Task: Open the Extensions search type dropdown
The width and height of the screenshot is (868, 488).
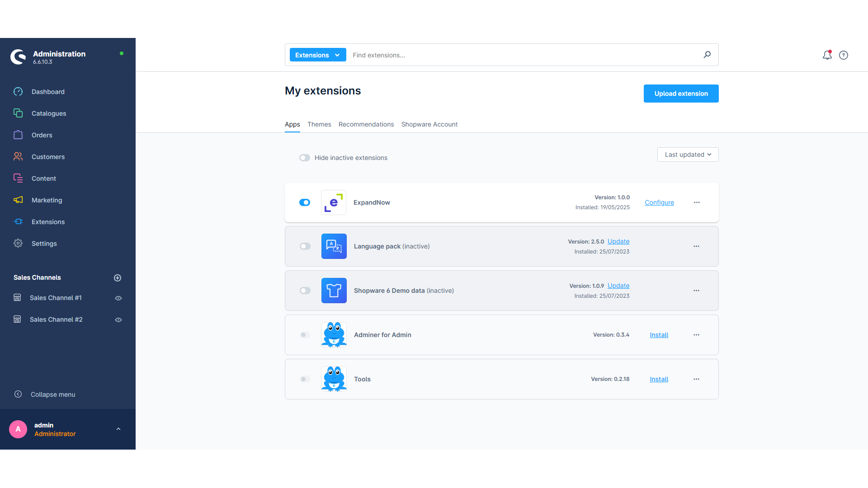Action: [x=318, y=55]
